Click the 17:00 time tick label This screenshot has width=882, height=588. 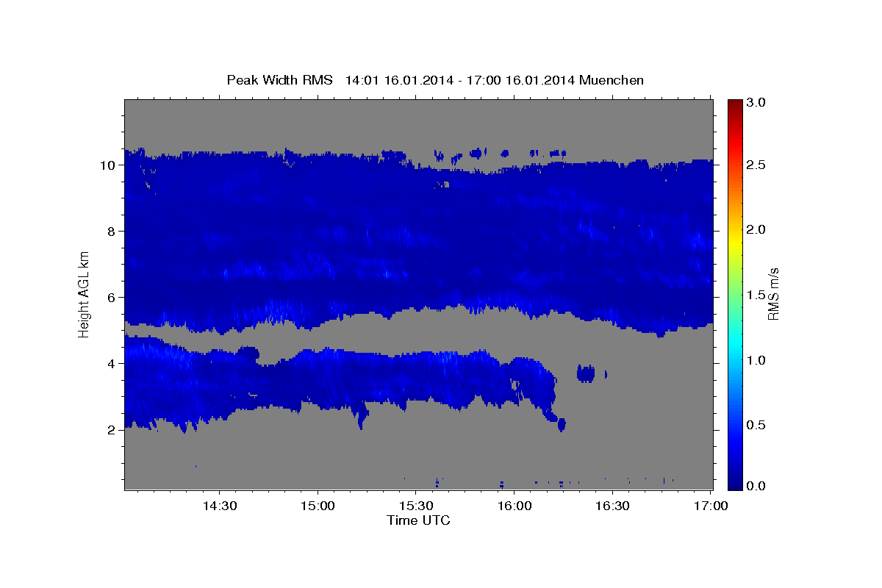click(710, 506)
